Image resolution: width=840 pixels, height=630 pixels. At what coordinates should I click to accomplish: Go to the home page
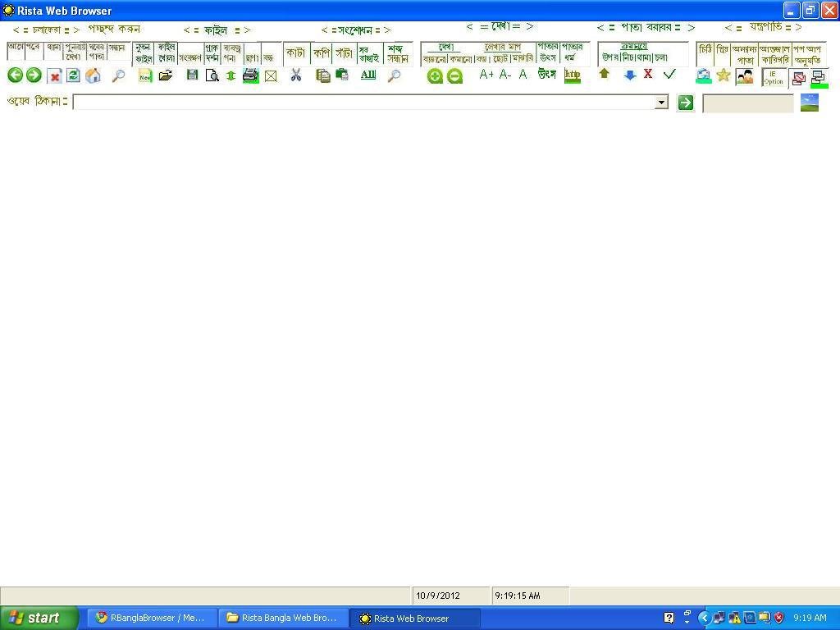tap(93, 75)
